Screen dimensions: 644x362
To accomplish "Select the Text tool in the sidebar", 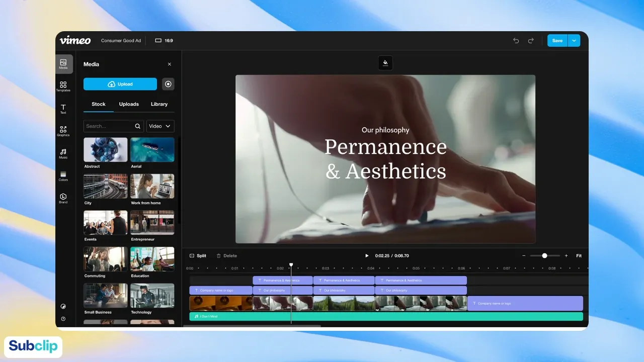I will (x=63, y=109).
